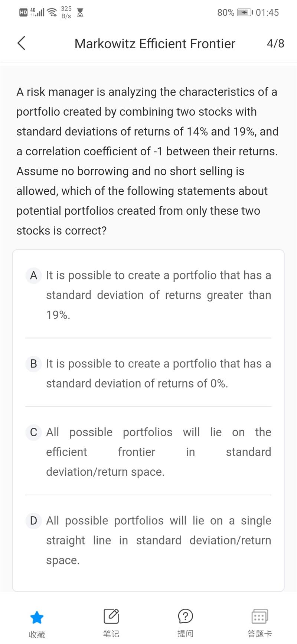Tap the Wi-Fi signal icon

coord(52,13)
